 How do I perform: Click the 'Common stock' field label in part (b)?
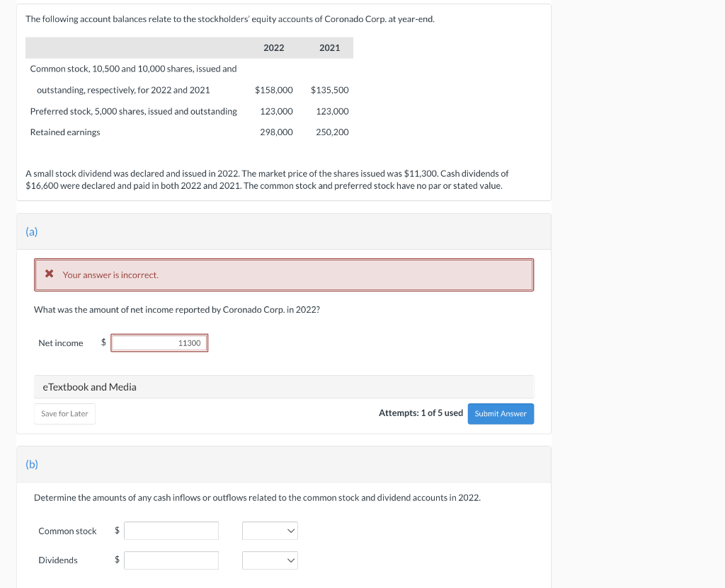coord(67,531)
